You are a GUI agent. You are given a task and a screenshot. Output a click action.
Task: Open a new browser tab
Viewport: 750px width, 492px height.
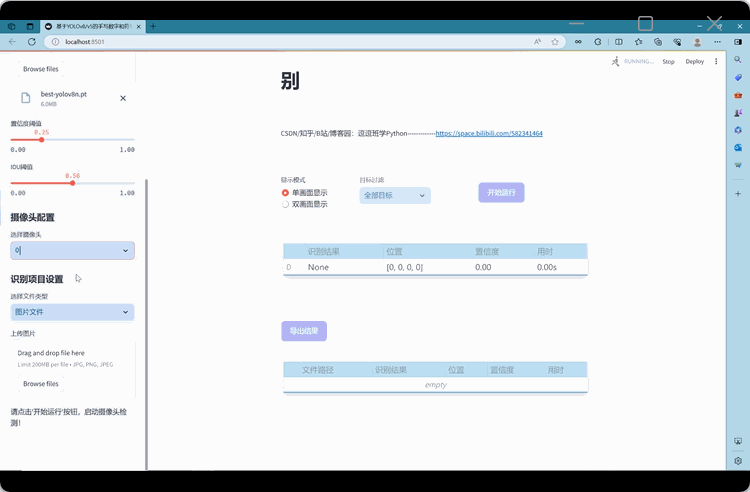(153, 26)
